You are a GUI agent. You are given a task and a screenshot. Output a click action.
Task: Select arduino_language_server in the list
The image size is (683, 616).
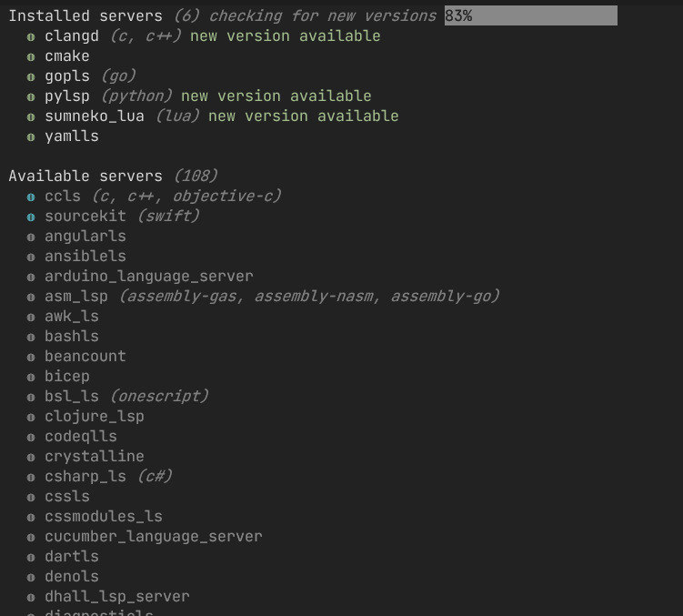click(148, 277)
